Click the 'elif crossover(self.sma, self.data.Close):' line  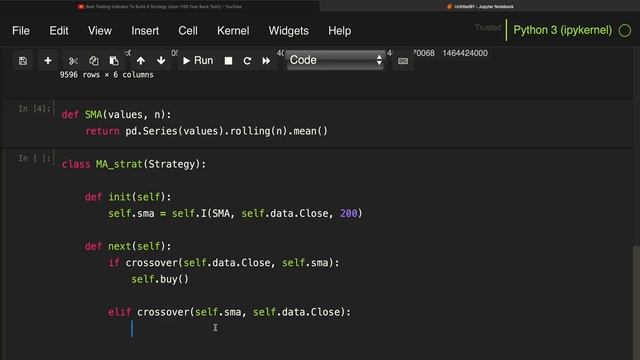click(x=229, y=312)
